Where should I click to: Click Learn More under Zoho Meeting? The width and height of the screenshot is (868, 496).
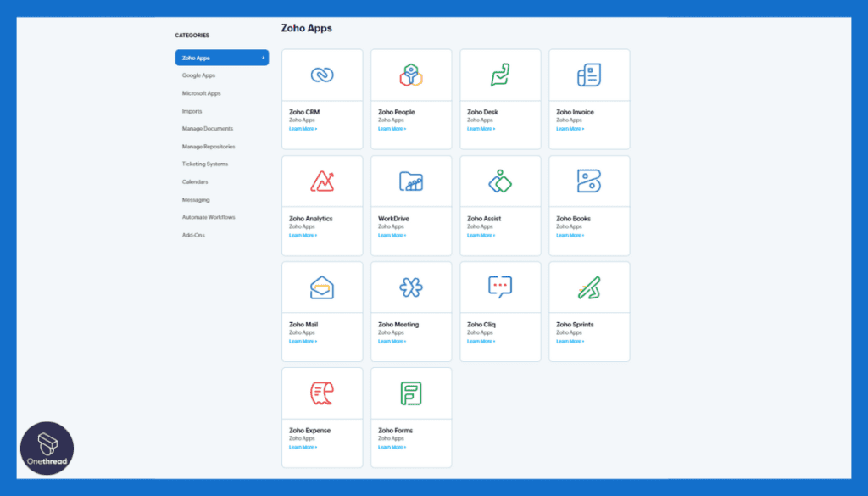pyautogui.click(x=392, y=342)
